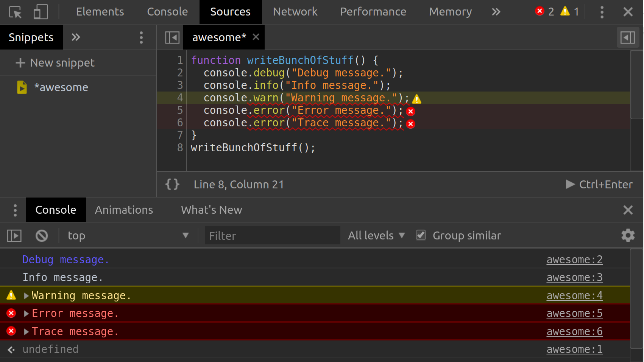
Task: Open the All levels dropdown
Action: pyautogui.click(x=376, y=236)
